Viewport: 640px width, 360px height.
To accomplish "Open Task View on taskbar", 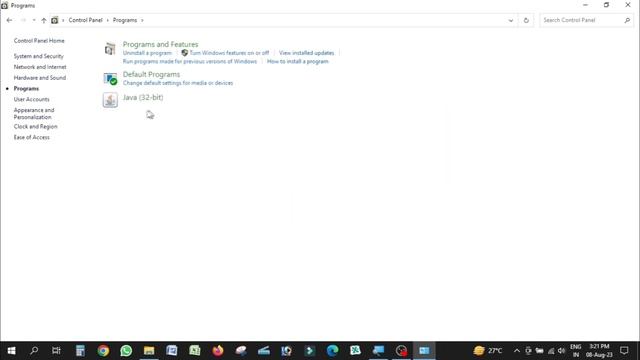I will coord(56,351).
